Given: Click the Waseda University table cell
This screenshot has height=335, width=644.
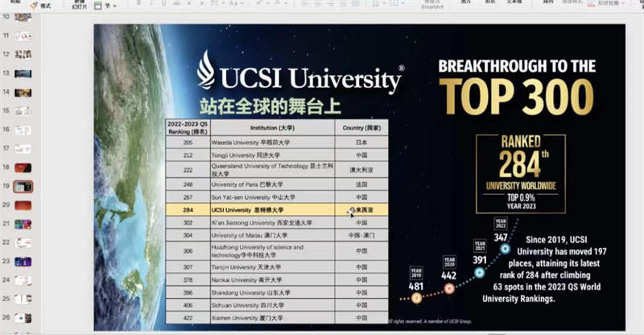Looking at the screenshot, I should coord(273,143).
